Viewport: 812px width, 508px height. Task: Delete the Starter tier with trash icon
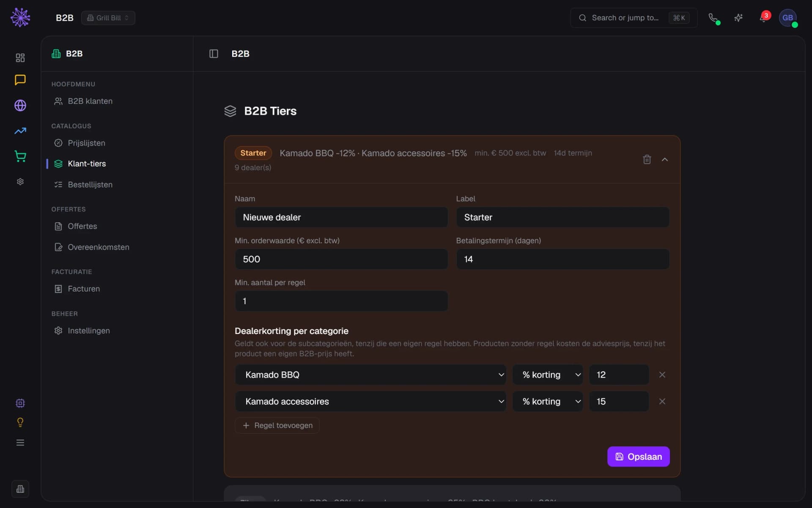647,160
